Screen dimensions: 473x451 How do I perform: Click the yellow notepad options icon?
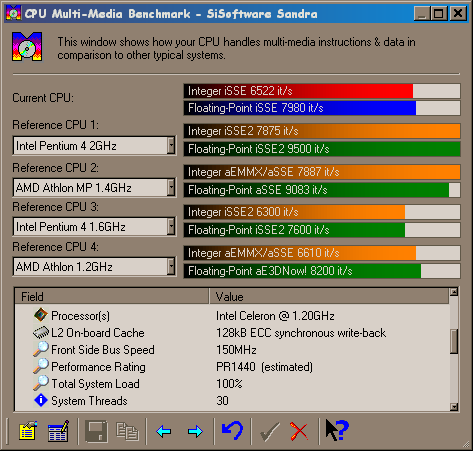point(28,432)
